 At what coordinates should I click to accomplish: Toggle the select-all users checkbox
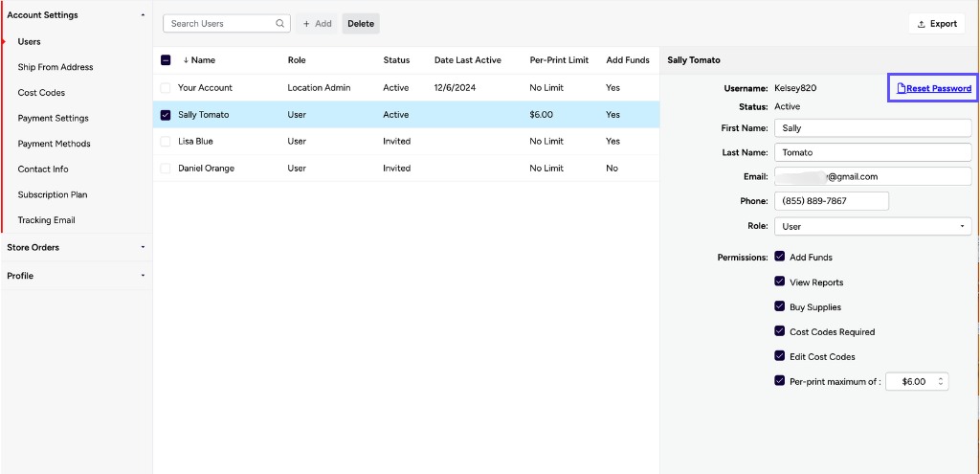pos(166,60)
